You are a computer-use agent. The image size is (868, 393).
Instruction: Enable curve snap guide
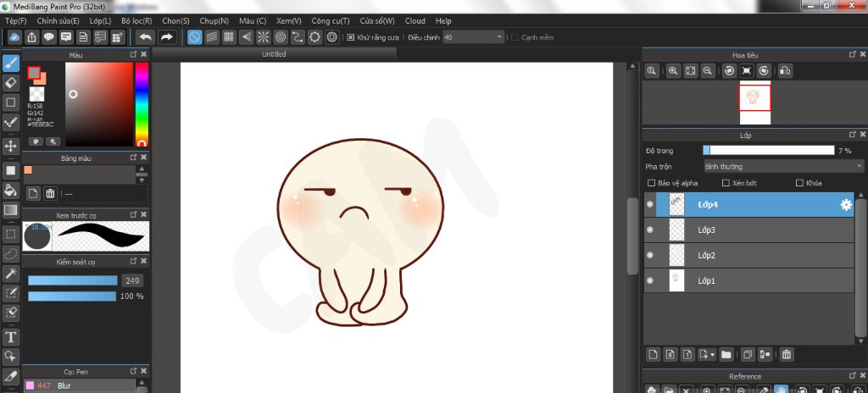(298, 37)
